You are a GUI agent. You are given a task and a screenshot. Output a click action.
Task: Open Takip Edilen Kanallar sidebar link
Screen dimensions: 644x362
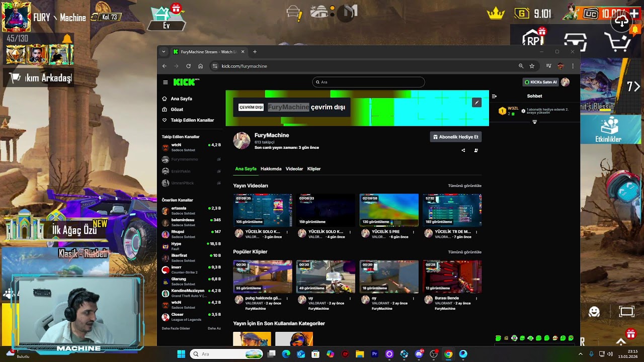tap(188, 120)
